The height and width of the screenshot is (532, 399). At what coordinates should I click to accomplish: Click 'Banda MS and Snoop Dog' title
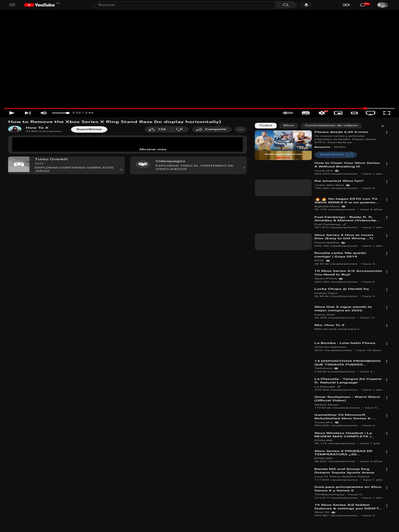click(344, 471)
